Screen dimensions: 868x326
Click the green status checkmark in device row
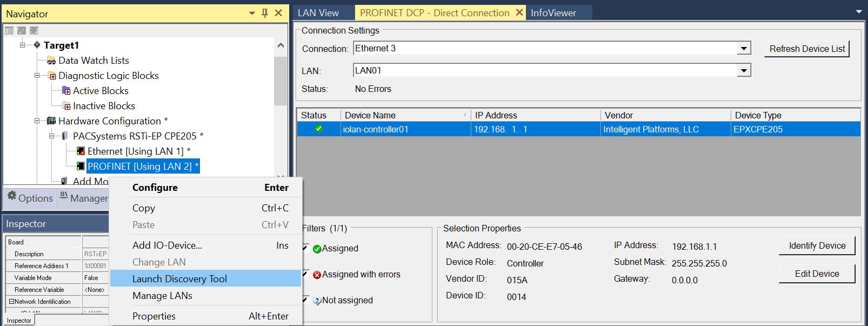319,129
